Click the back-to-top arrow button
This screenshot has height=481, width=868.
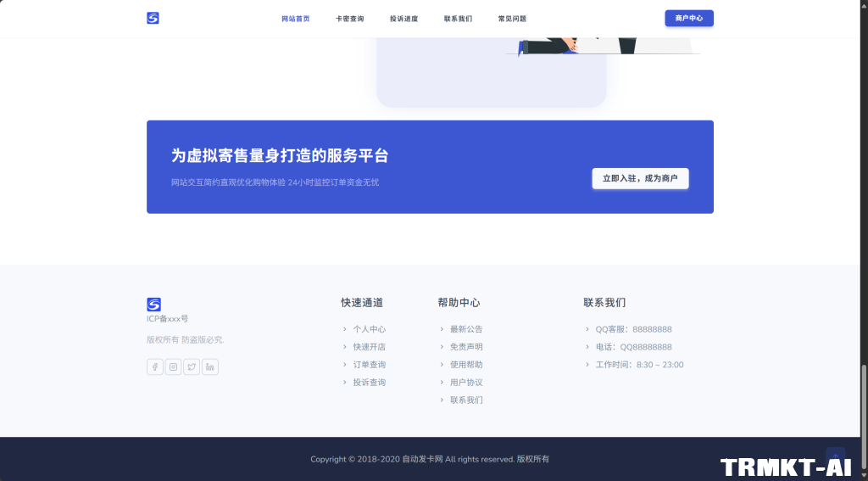[x=835, y=456]
